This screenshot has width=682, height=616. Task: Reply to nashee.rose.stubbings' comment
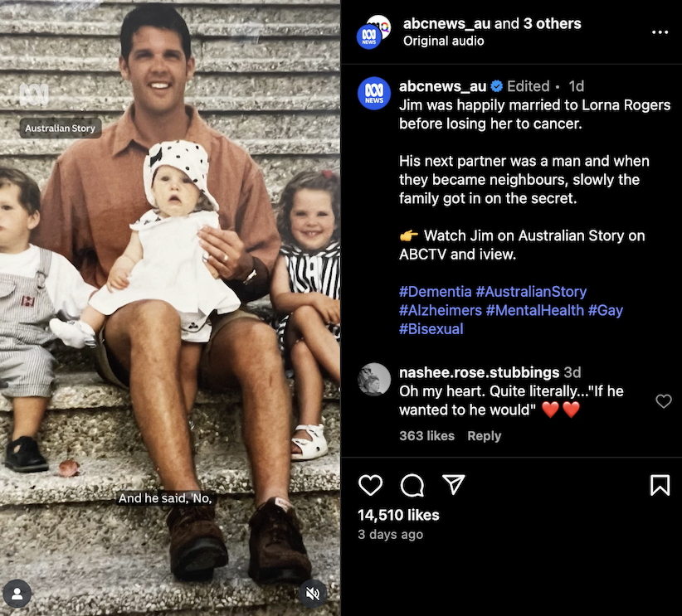pos(484,435)
